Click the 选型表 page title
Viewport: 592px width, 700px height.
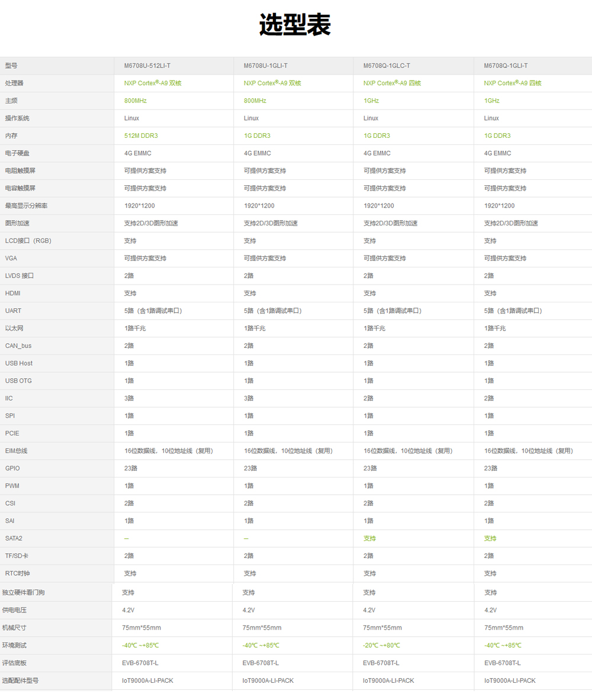point(295,24)
